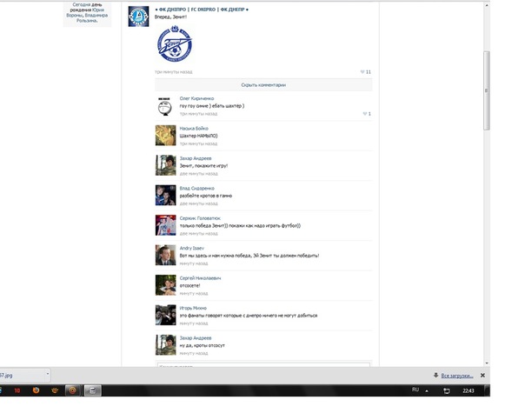Viewport: 525px width, 420px height.
Task: Like the post with the heart showing 11
Action: (x=365, y=71)
